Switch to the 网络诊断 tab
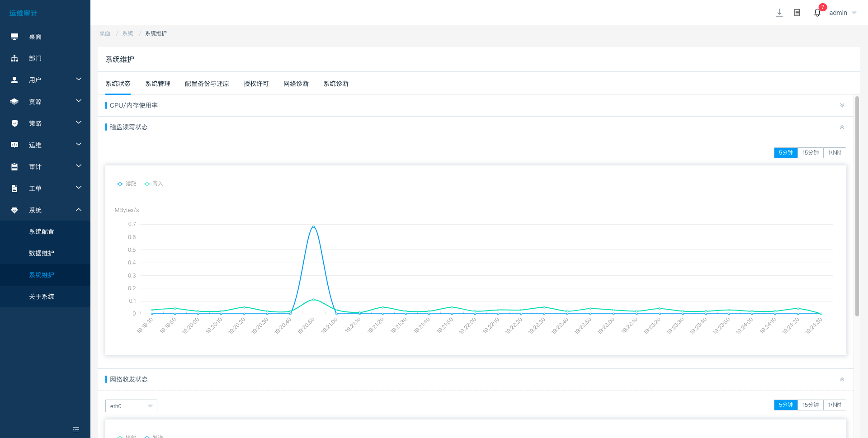This screenshot has height=438, width=868. click(296, 84)
